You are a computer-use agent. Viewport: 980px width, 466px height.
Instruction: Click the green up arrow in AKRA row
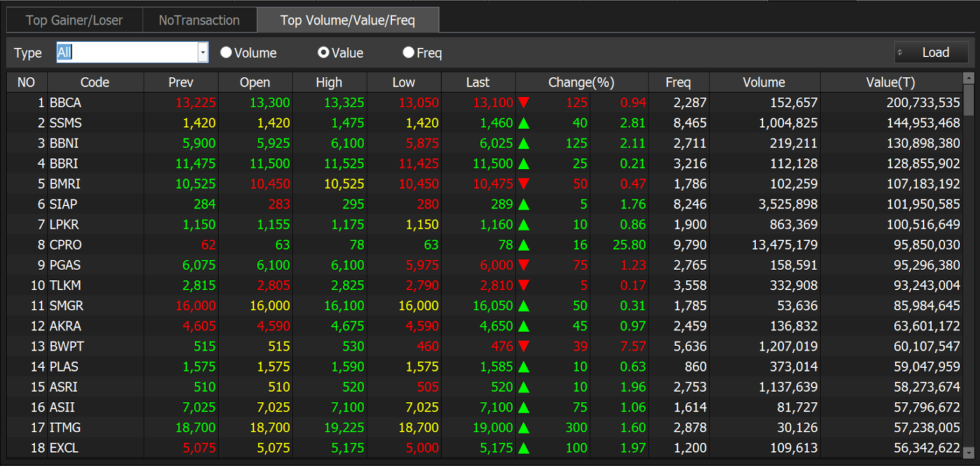[524, 326]
